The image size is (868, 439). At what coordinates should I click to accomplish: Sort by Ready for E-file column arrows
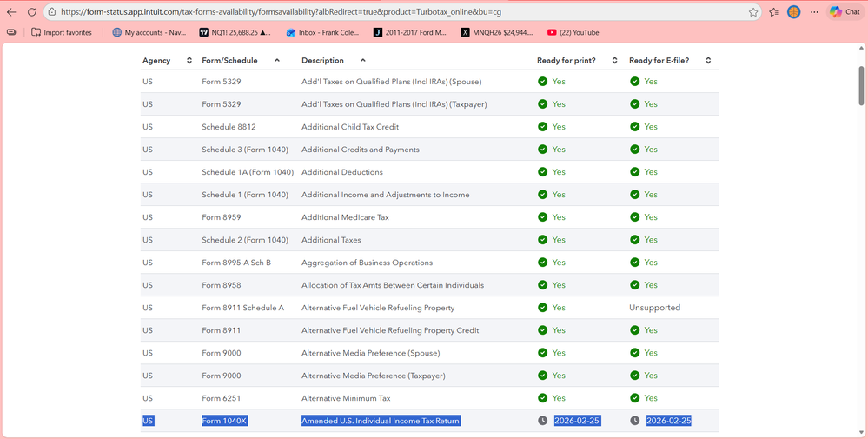click(x=708, y=60)
